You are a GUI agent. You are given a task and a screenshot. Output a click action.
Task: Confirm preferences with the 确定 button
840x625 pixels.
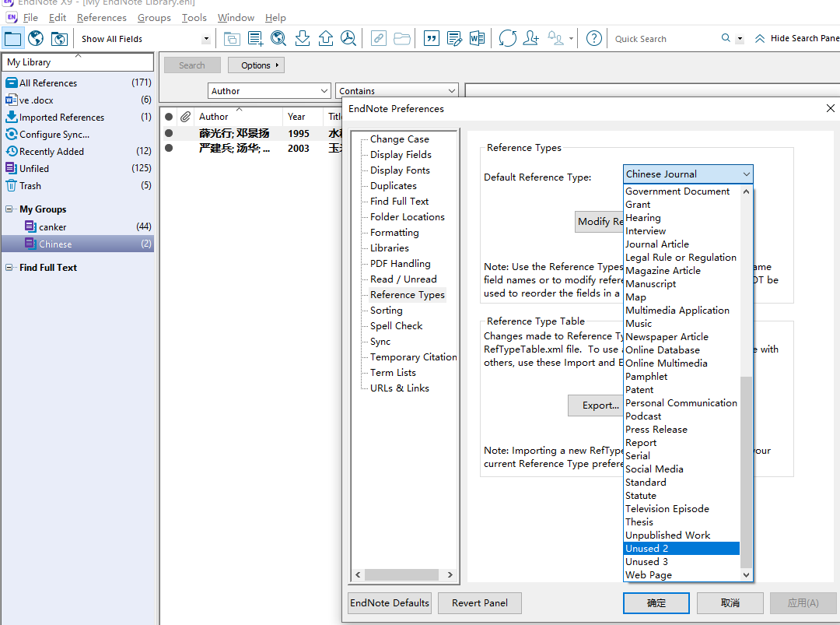656,603
